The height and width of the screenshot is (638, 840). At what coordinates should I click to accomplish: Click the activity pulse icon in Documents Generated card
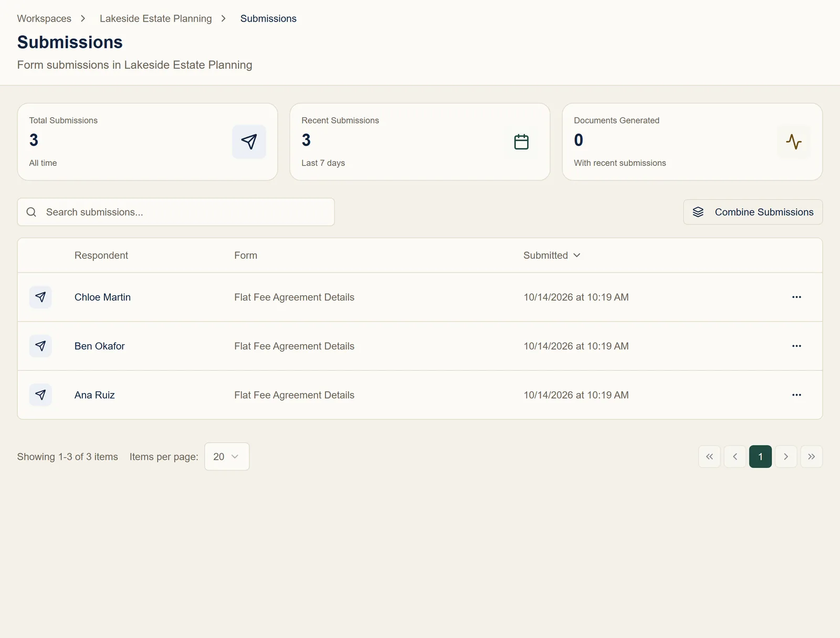[794, 142]
